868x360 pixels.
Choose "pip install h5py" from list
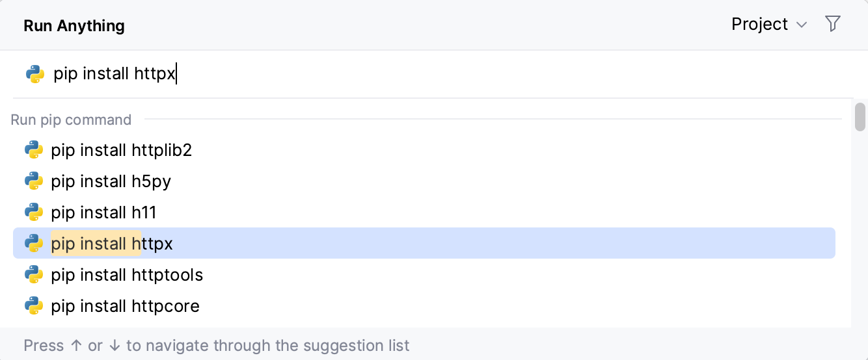(111, 181)
